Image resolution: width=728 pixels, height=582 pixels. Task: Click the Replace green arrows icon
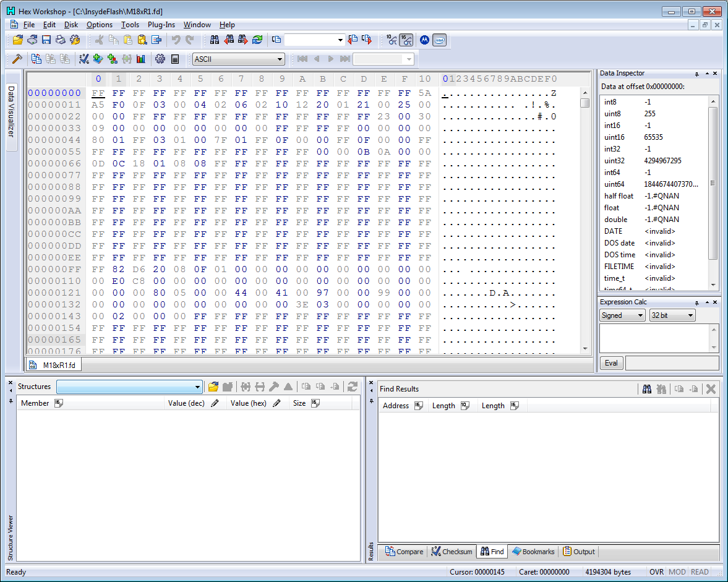point(257,40)
